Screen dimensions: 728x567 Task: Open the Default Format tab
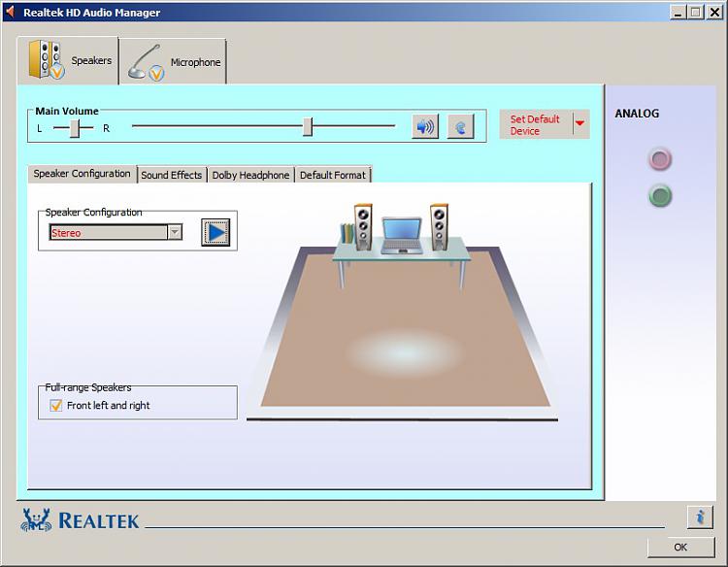pos(333,175)
